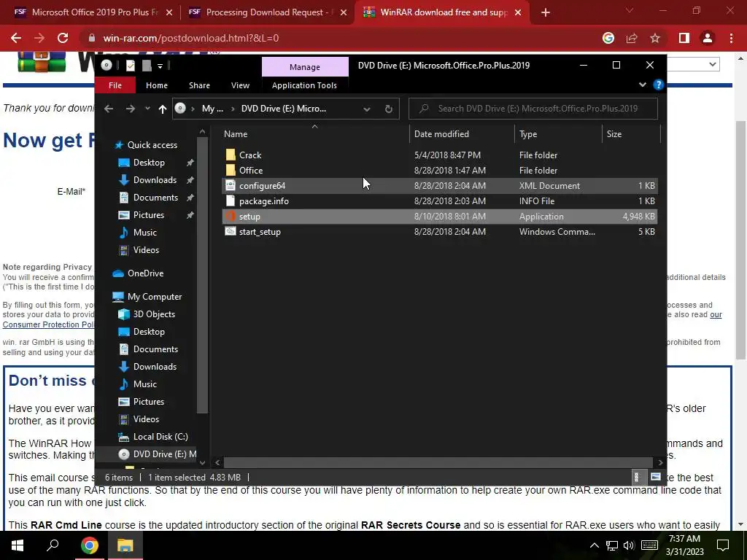Refresh the DVD Drive folder view

[x=389, y=109]
